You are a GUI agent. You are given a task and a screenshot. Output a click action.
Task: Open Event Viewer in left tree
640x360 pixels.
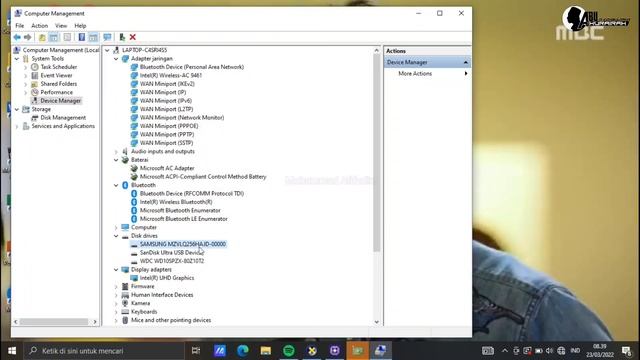pos(56,76)
